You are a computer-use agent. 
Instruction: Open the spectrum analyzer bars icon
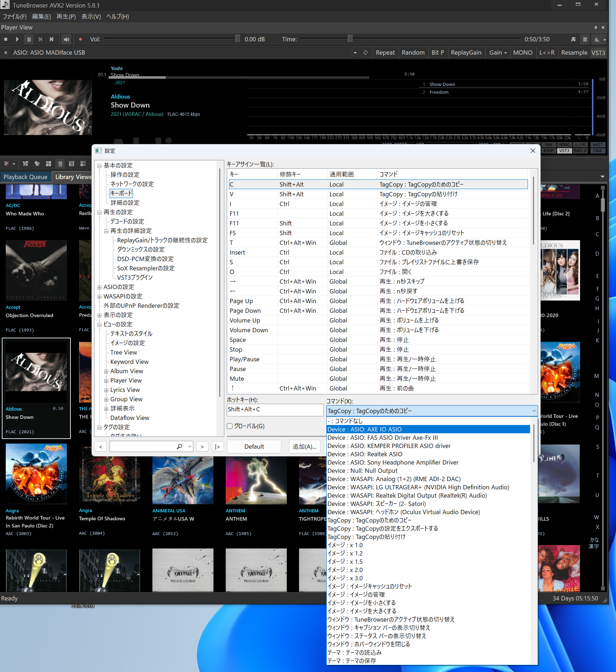(x=597, y=40)
